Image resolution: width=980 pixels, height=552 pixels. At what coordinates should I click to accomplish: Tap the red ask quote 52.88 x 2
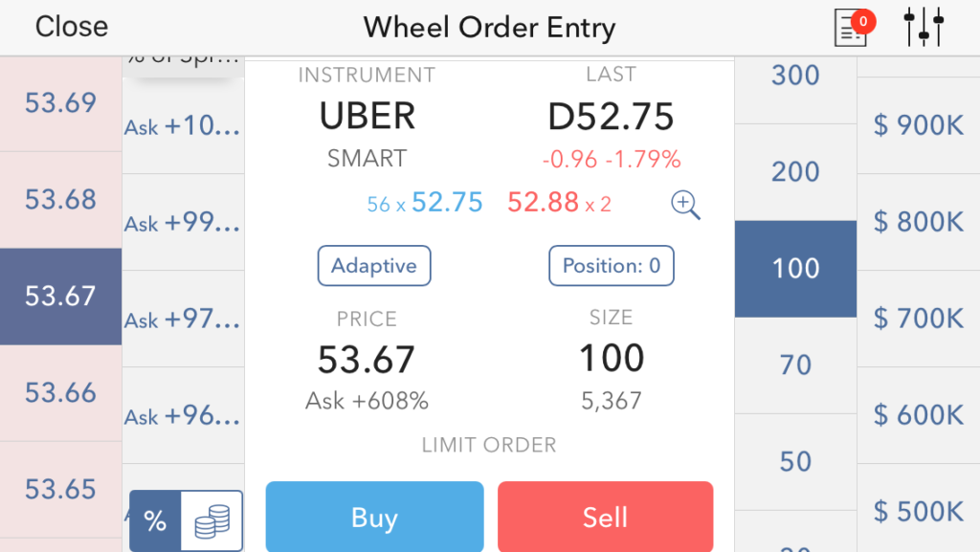coord(560,203)
